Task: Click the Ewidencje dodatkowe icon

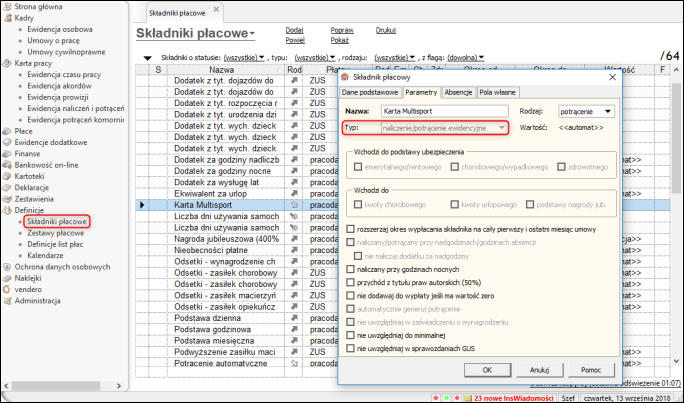Action: [x=7, y=142]
